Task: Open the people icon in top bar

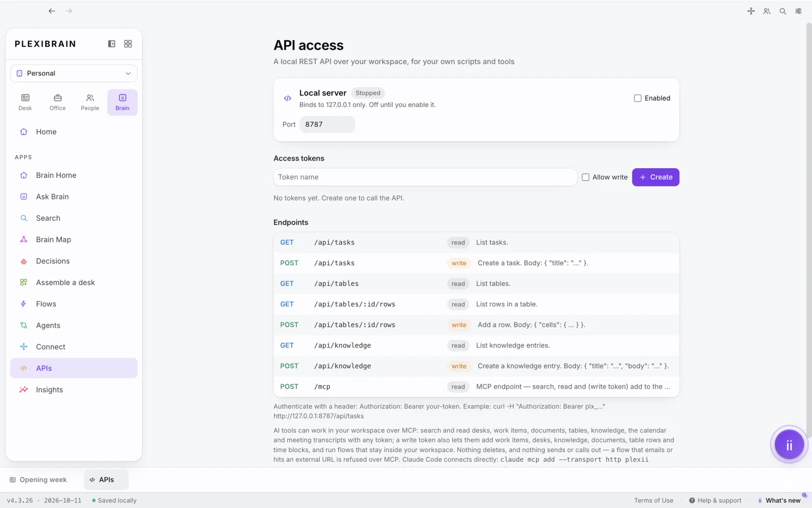Action: point(767,11)
